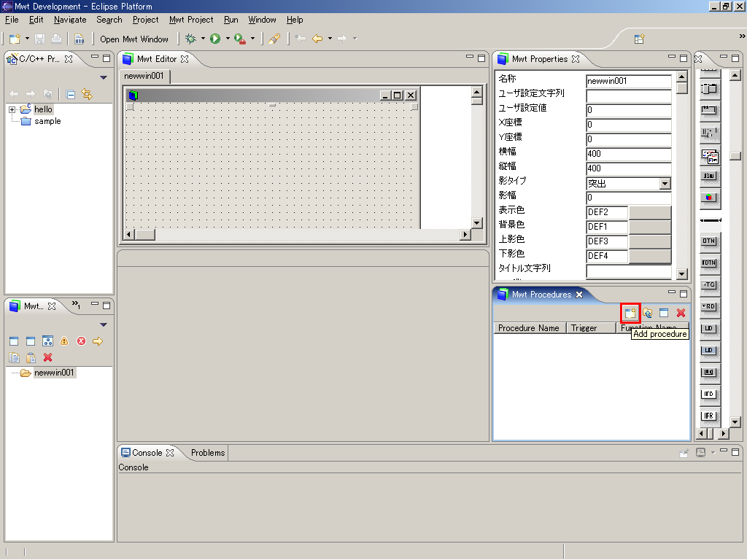The width and height of the screenshot is (747, 560).
Task: Select the BTN widget in palette
Action: point(709,241)
